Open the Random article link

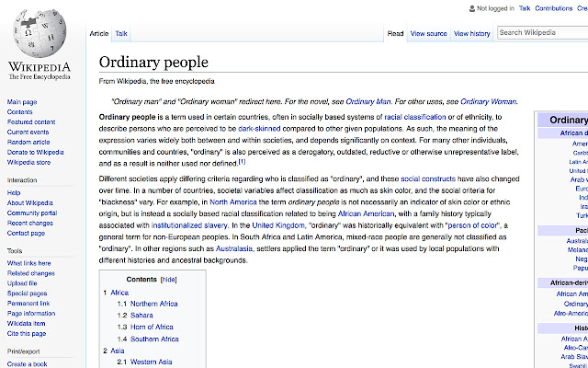[x=28, y=142]
